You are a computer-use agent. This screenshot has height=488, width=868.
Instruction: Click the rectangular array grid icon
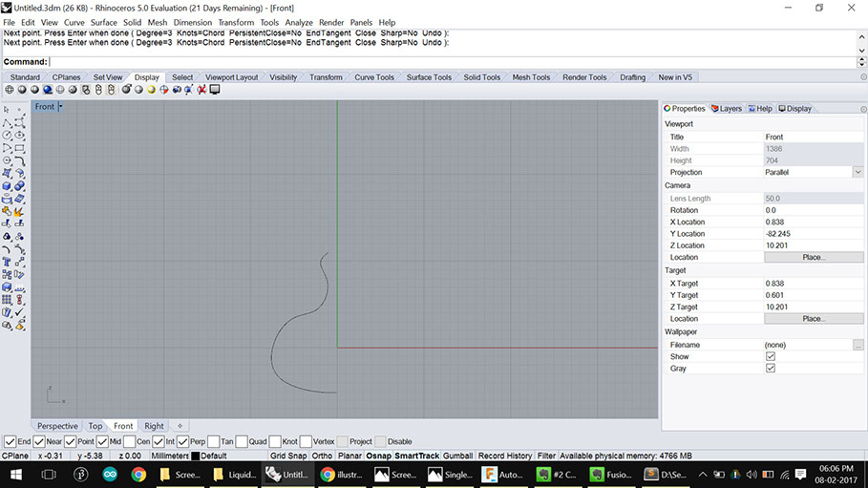pos(7,300)
